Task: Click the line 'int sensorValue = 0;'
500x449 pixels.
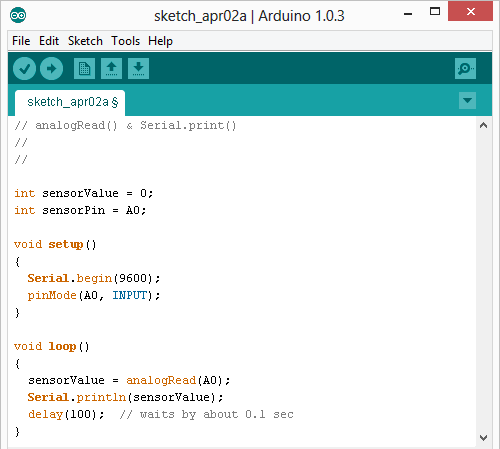Action: pos(83,193)
